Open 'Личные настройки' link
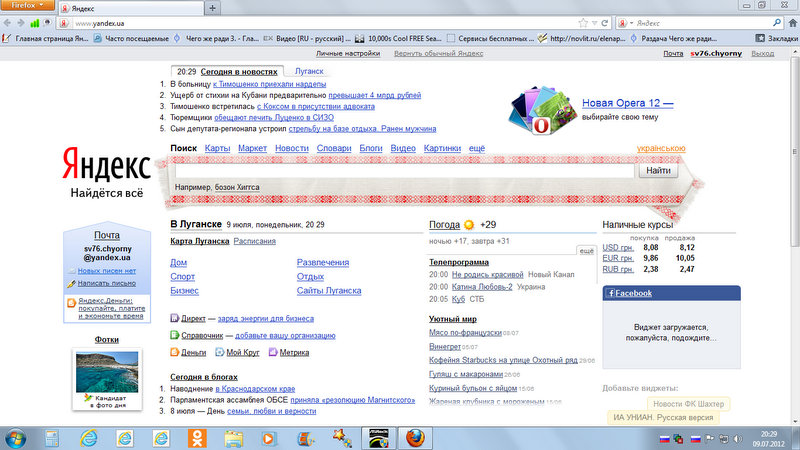The width and height of the screenshot is (800, 450). pyautogui.click(x=347, y=53)
